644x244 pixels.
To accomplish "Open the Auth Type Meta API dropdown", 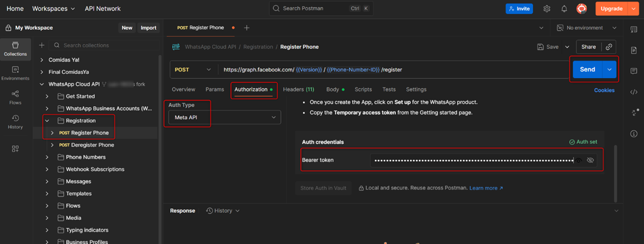I will click(224, 117).
